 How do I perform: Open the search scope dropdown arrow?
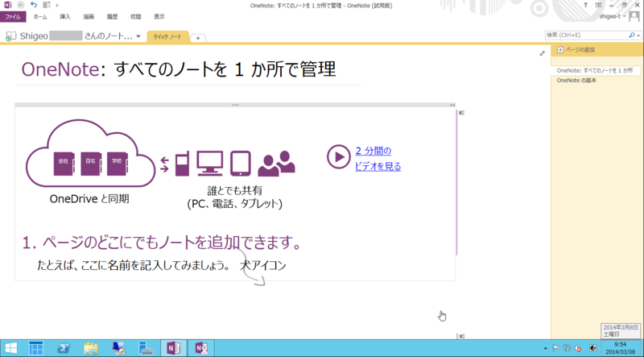pos(638,35)
